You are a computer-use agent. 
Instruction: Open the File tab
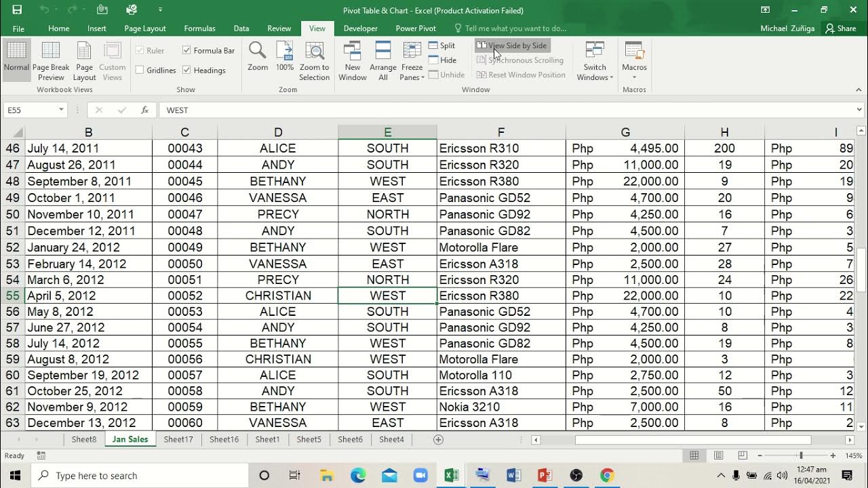coord(18,28)
